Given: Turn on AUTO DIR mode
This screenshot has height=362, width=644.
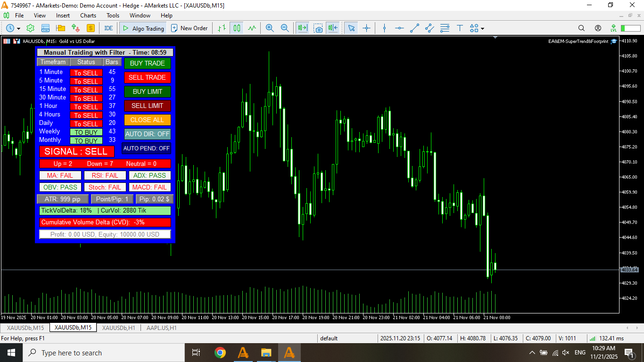Looking at the screenshot, I should tap(146, 134).
